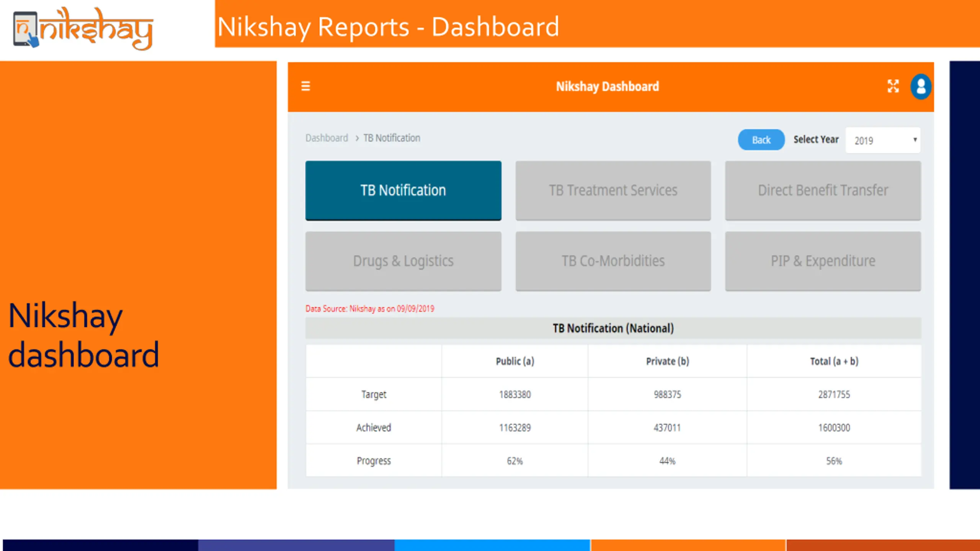
Task: Click the Private (b) column header
Action: 667,361
